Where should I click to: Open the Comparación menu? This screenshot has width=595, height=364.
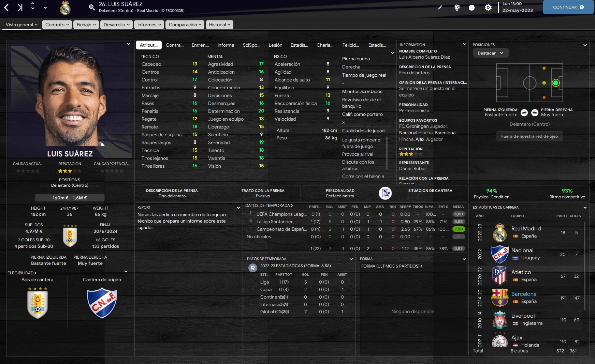(x=185, y=25)
